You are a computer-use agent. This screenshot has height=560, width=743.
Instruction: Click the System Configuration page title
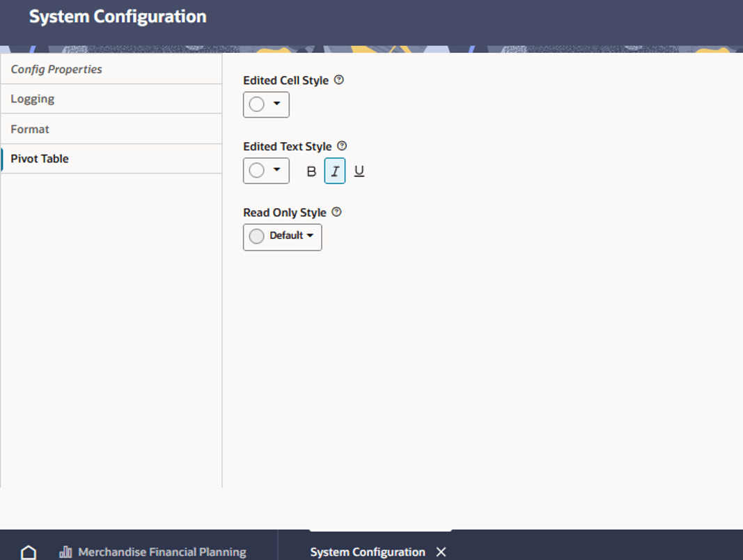pos(118,17)
